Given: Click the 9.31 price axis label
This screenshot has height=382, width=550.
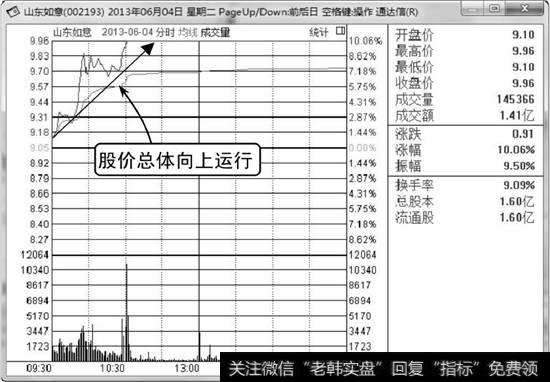Looking at the screenshot, I should point(40,117).
